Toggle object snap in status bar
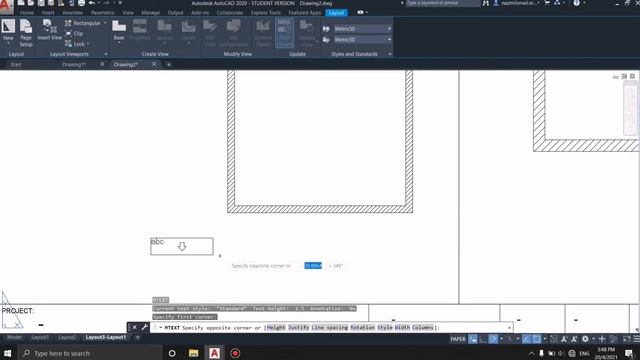This screenshot has height=360, width=640. pos(537,339)
